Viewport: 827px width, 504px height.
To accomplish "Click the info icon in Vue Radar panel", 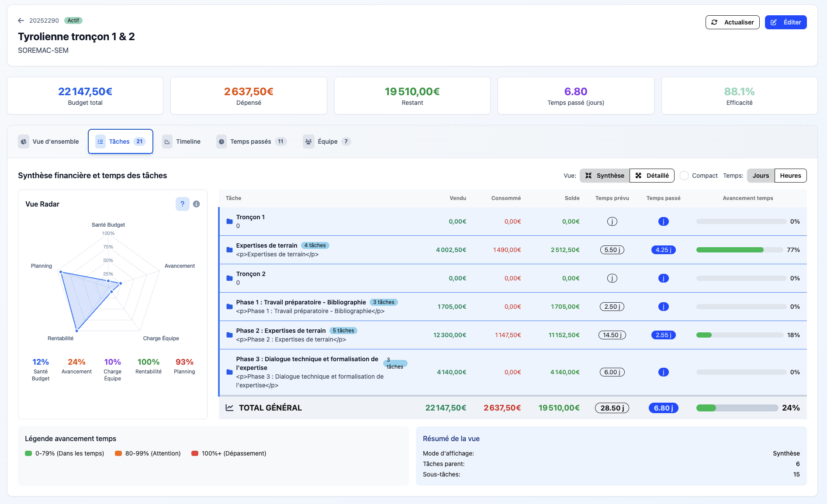I will coord(197,204).
